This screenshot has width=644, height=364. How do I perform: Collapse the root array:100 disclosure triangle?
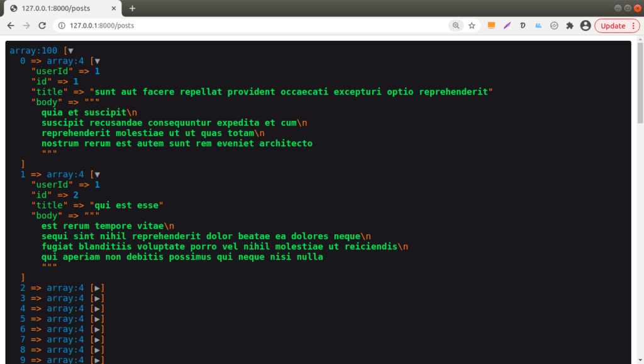click(x=69, y=50)
